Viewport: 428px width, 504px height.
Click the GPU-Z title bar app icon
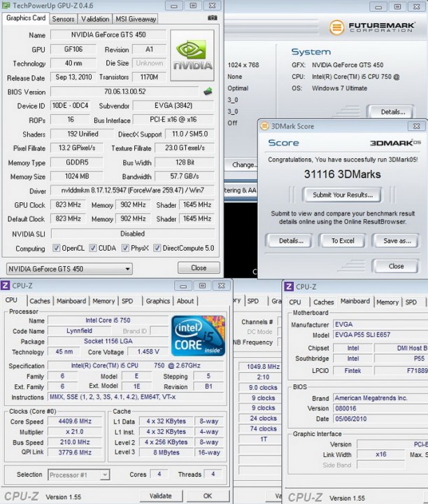6,6
